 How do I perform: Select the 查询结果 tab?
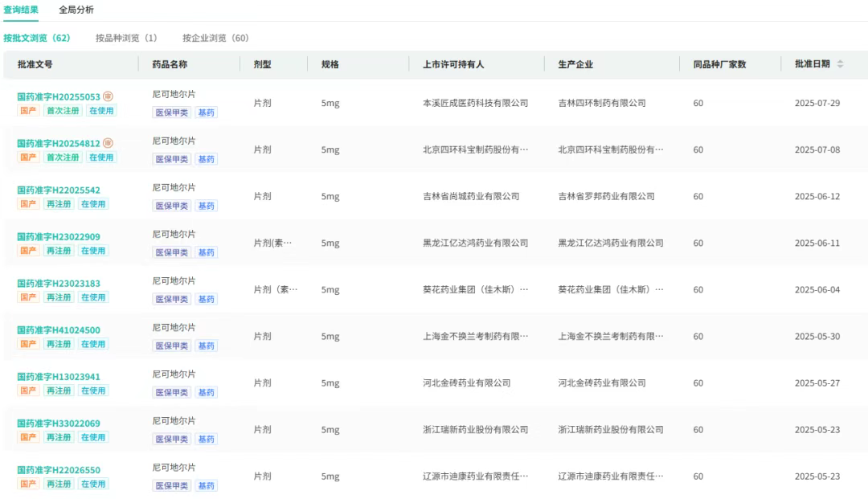point(21,10)
